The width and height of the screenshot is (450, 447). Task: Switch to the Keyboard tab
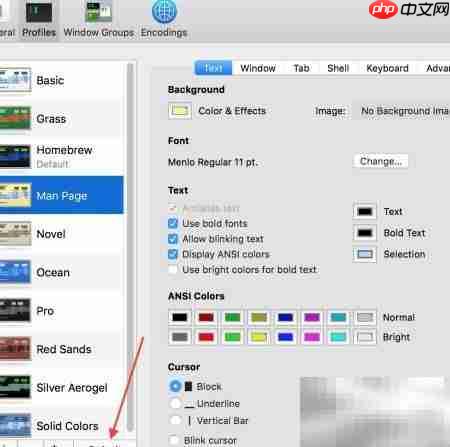pyautogui.click(x=387, y=68)
